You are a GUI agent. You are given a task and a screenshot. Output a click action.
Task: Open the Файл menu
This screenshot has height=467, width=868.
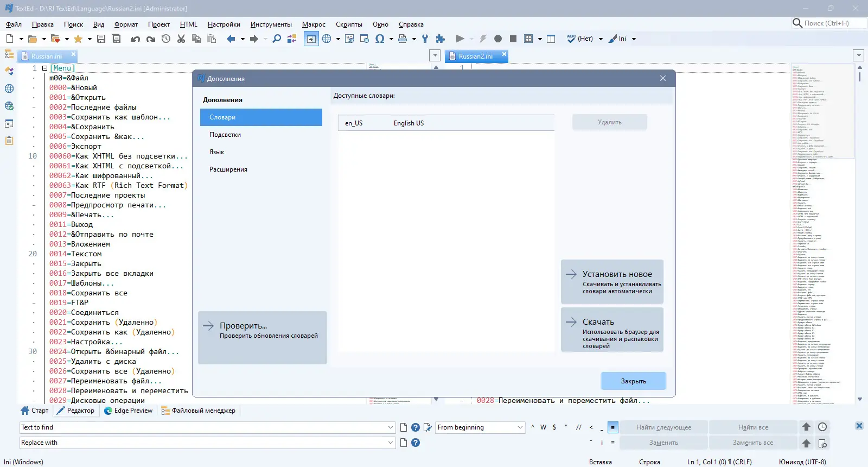point(14,24)
